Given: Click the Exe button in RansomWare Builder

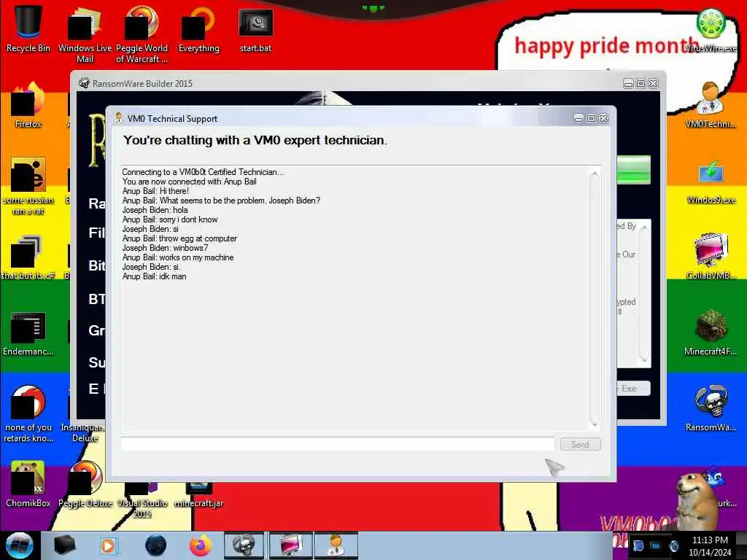Looking at the screenshot, I should pos(634,389).
